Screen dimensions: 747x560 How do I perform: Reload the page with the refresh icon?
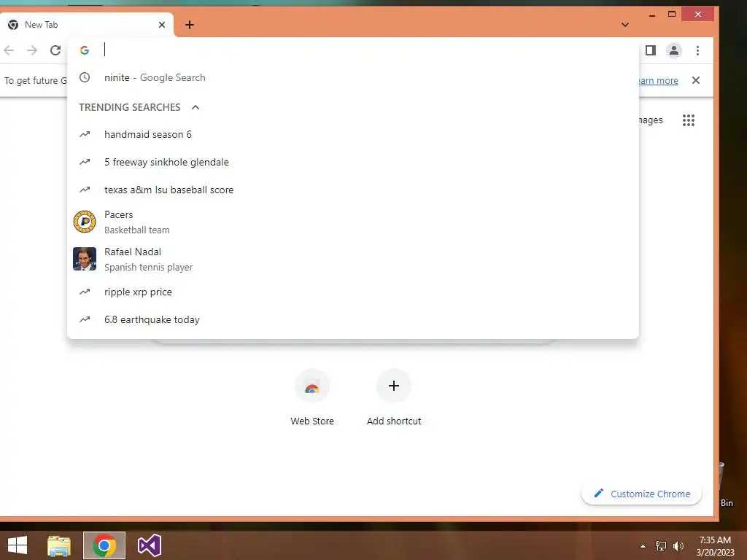pyautogui.click(x=55, y=50)
